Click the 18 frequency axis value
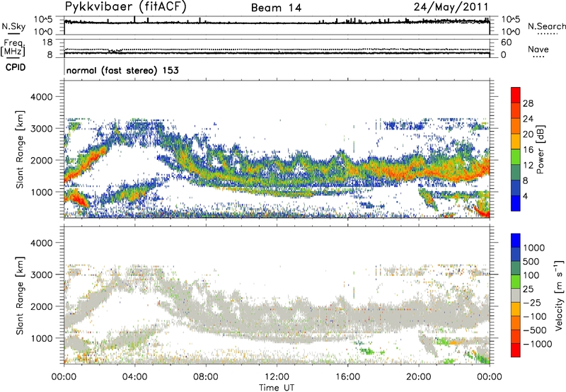Image resolution: width=566 pixels, height=392 pixels. (47, 42)
